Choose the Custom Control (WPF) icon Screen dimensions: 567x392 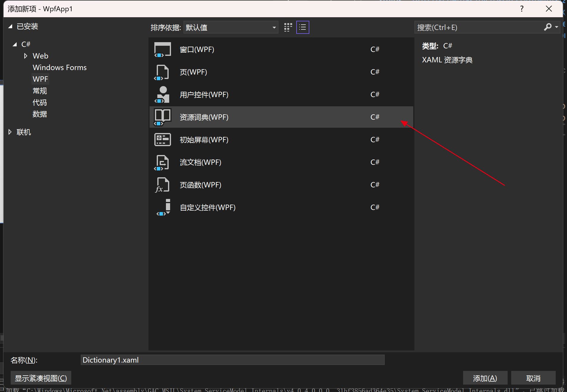164,208
